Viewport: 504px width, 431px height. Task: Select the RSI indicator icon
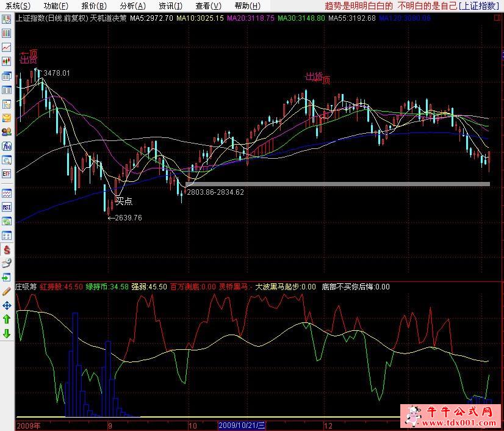pos(7,207)
